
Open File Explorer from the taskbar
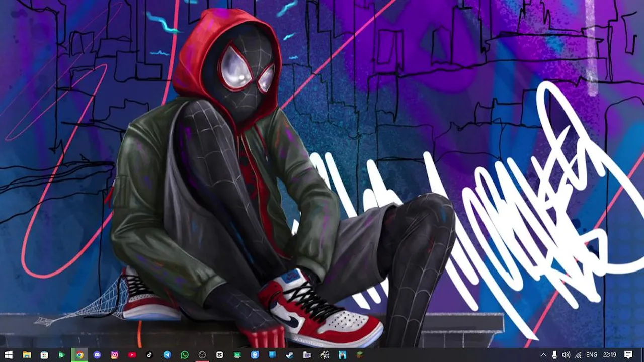[27, 355]
